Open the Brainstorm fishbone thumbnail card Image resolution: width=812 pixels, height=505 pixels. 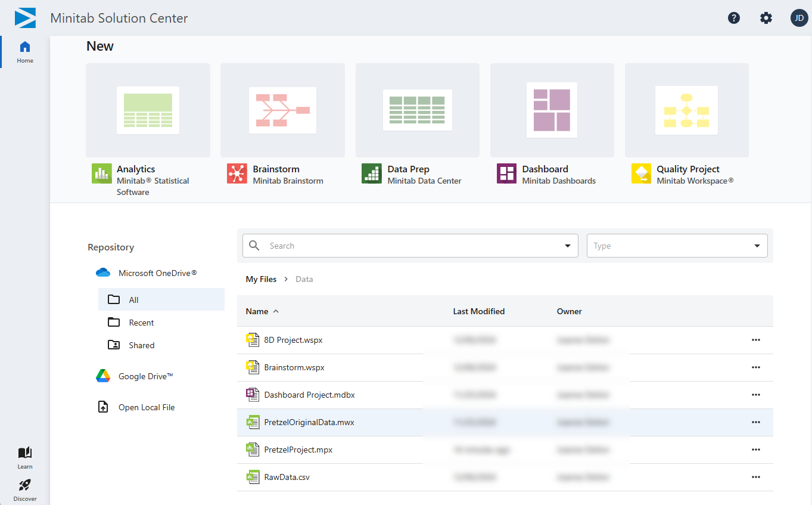(283, 110)
